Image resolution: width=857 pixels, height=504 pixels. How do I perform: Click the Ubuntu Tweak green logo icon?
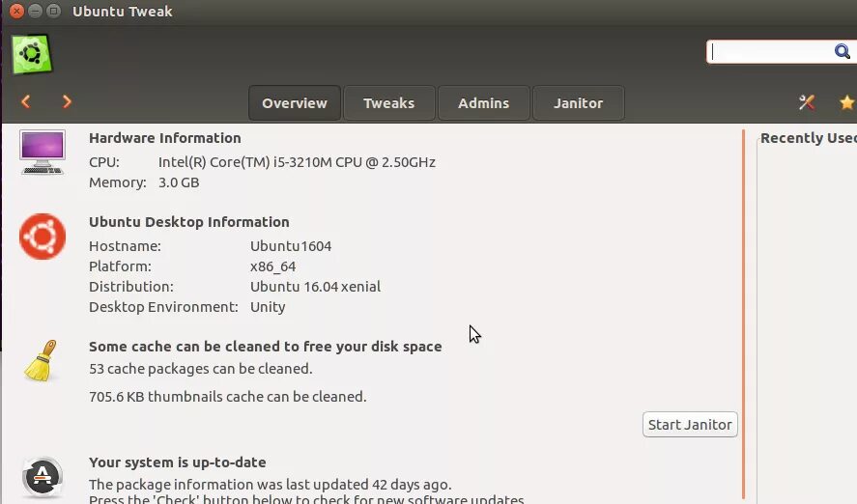click(32, 54)
